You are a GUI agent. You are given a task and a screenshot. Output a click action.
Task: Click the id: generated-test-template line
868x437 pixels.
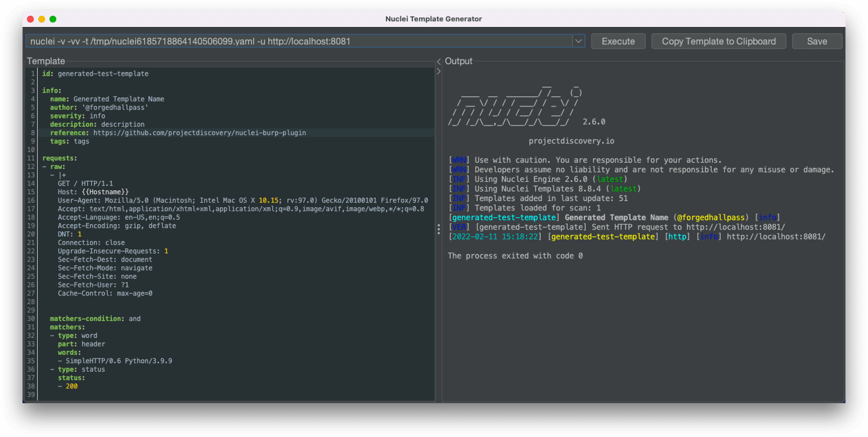pyautogui.click(x=95, y=73)
